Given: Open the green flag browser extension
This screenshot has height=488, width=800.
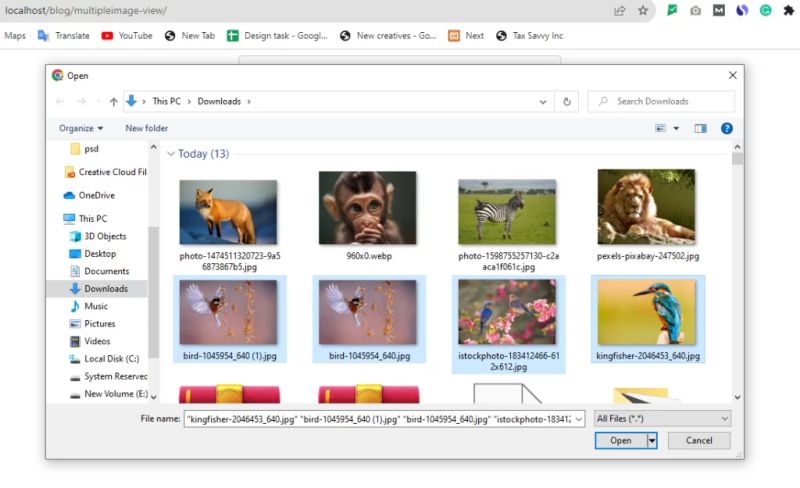Looking at the screenshot, I should click(672, 10).
